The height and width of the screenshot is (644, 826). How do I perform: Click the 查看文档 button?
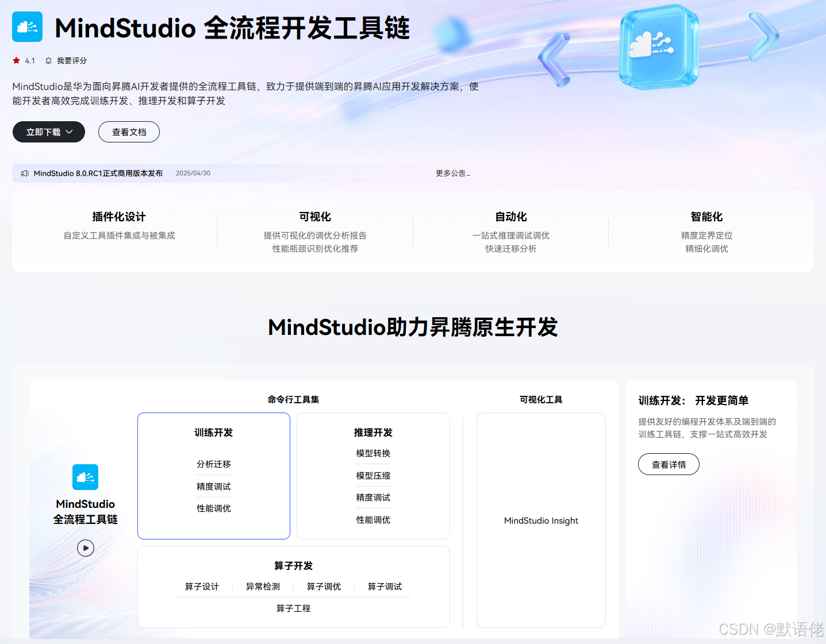129,132
